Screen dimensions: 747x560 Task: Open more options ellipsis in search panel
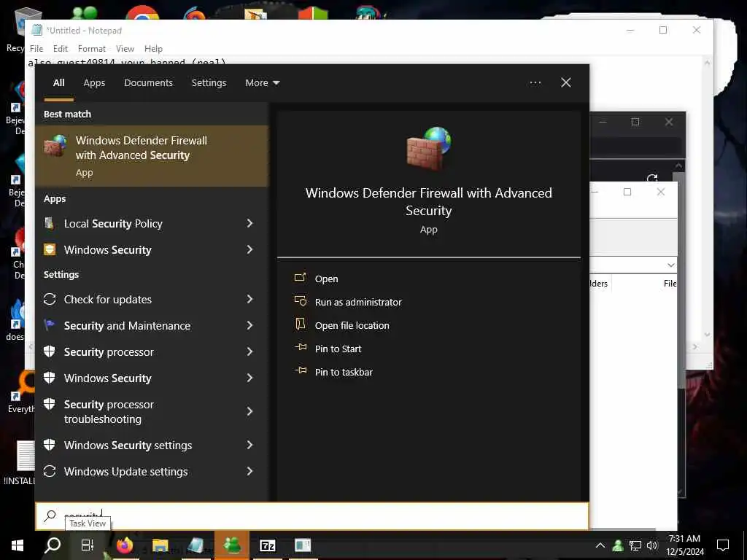535,83
